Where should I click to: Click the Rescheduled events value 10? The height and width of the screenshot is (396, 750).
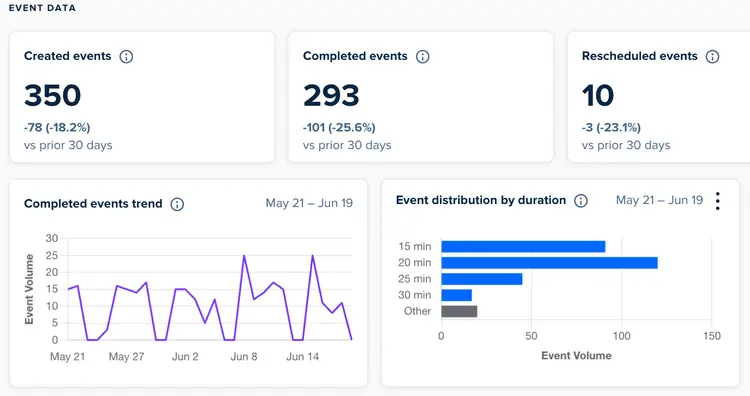tap(598, 95)
